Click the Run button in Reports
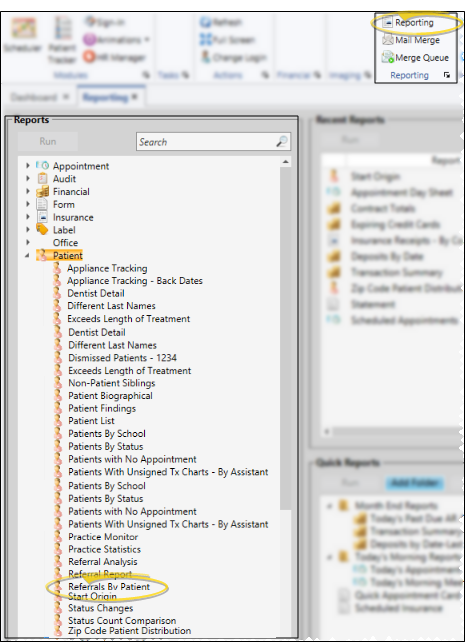465x643 pixels. tap(48, 141)
